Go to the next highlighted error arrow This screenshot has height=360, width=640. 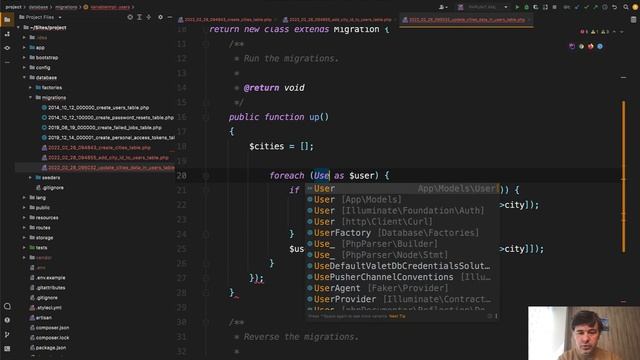coord(622,31)
